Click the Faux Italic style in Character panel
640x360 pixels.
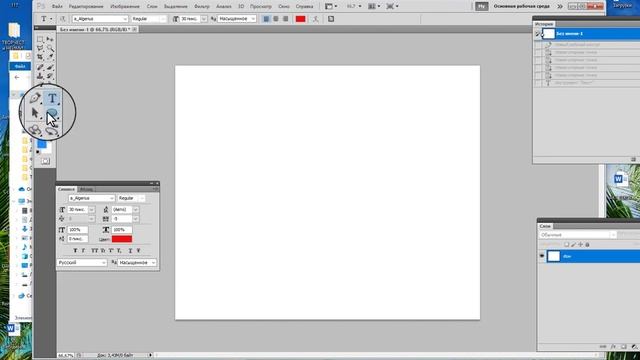tap(83, 251)
